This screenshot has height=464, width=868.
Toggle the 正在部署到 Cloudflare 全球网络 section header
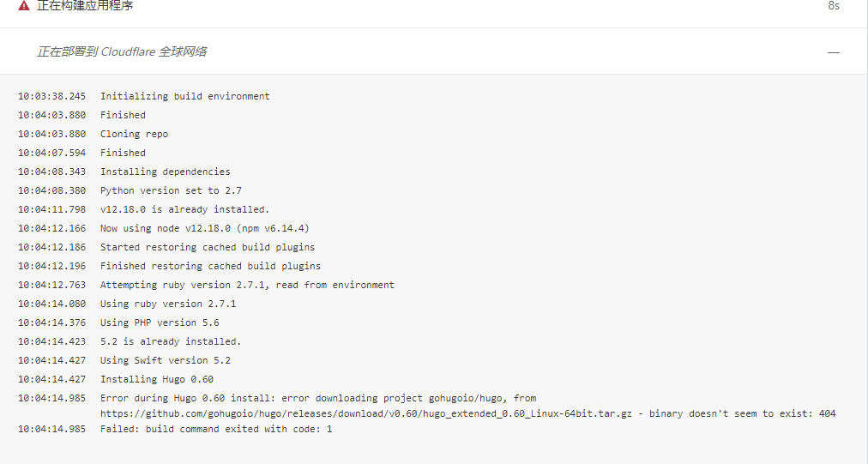(121, 51)
